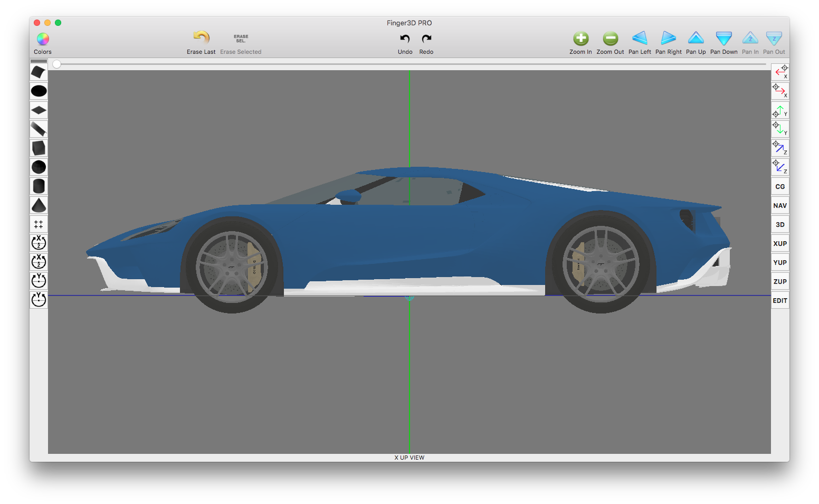Click the Pan Down arrow

[724, 38]
